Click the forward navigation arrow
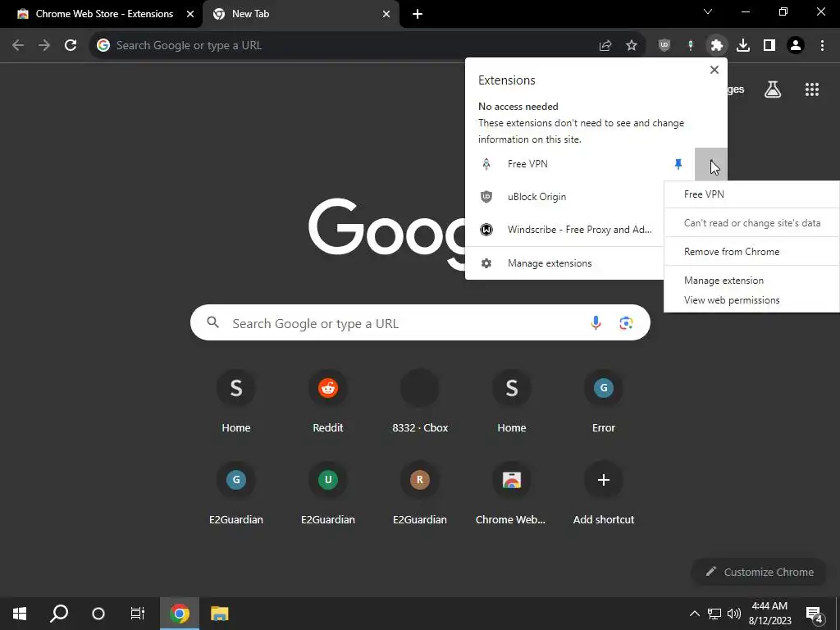This screenshot has width=840, height=630. coord(44,46)
